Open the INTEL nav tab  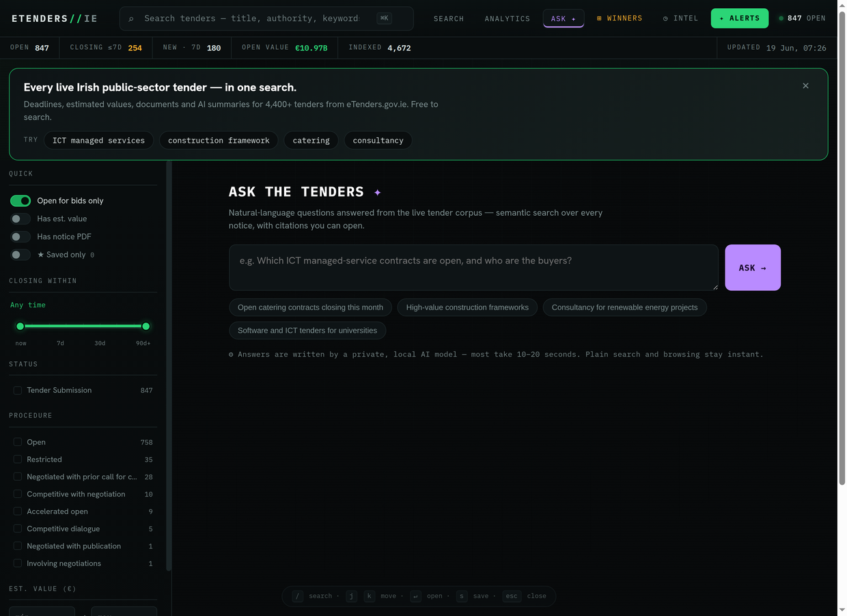click(x=681, y=18)
